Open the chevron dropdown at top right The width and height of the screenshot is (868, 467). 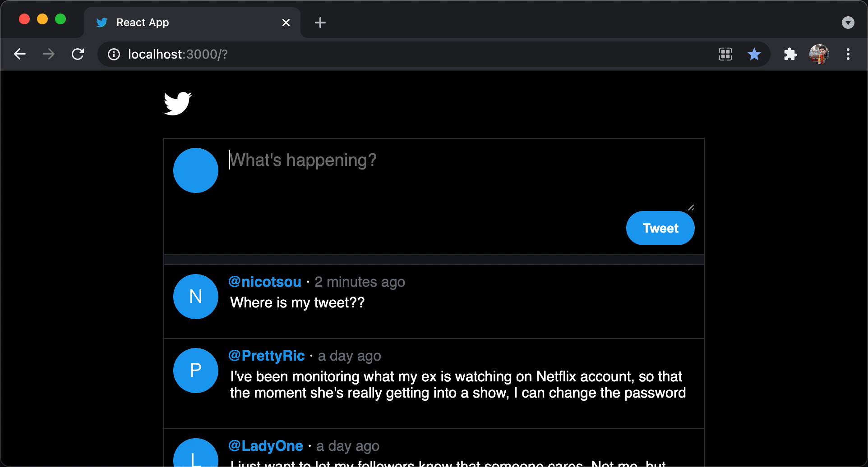pos(848,23)
